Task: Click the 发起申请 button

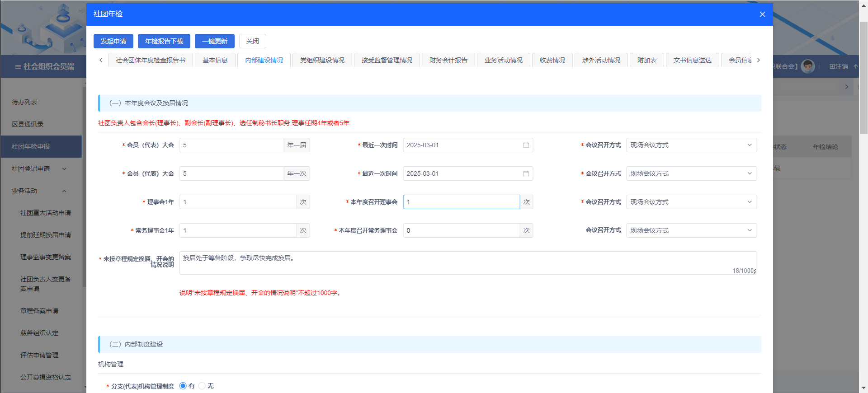Action: coord(113,41)
